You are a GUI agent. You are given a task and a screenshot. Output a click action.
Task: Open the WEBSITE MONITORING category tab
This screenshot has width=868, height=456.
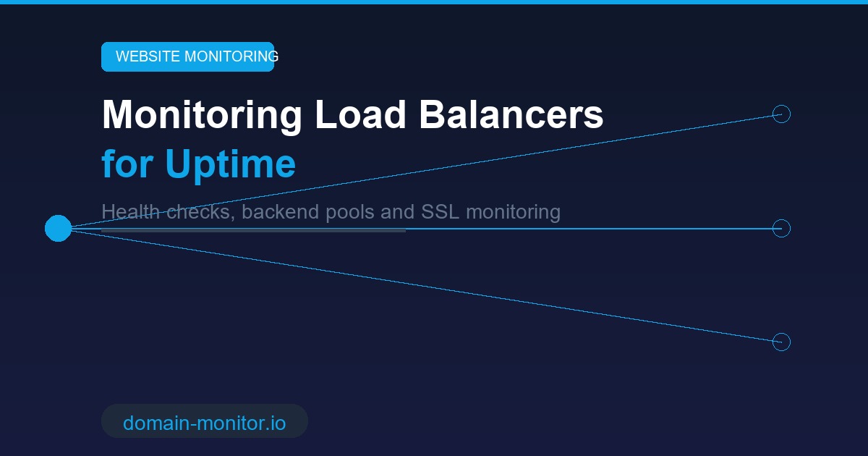[187, 56]
